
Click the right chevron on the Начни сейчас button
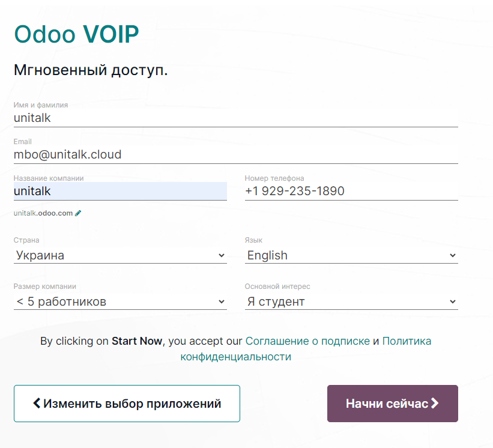(435, 403)
